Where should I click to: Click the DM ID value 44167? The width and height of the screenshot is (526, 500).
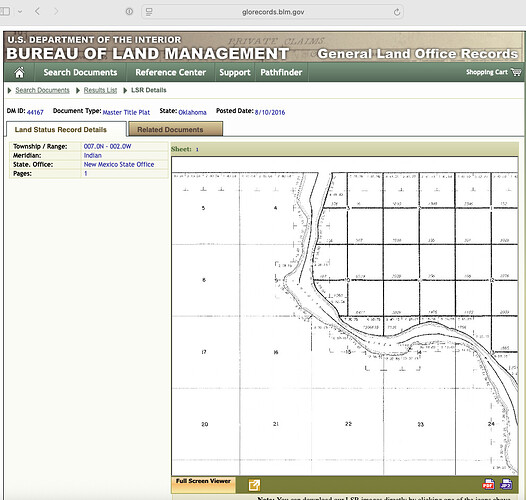35,112
